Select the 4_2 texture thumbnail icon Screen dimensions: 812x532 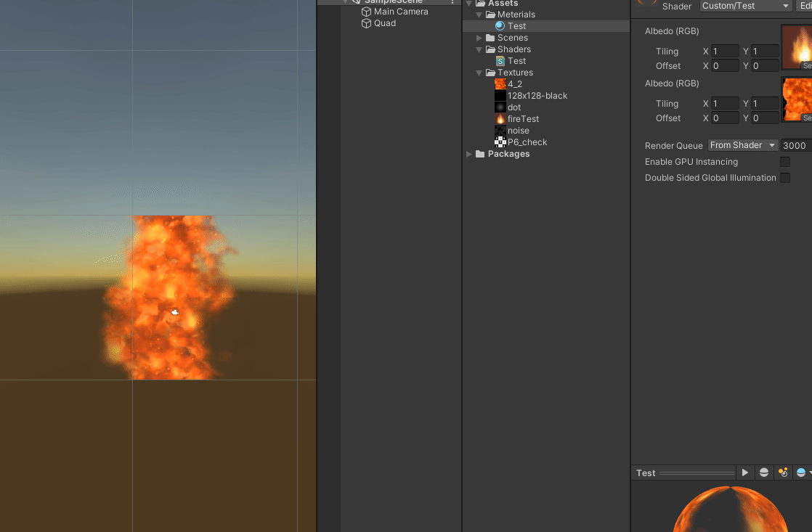click(x=500, y=84)
